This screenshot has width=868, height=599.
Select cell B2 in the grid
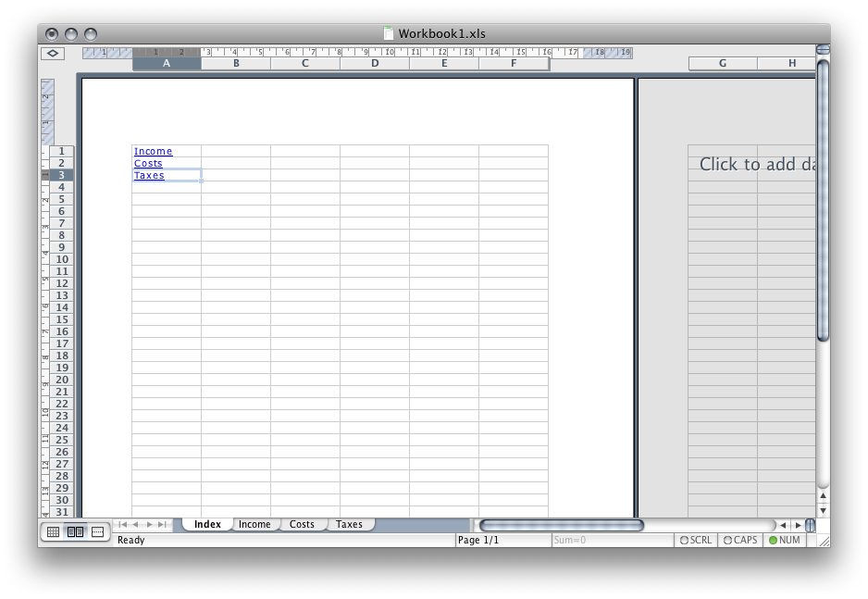[236, 163]
